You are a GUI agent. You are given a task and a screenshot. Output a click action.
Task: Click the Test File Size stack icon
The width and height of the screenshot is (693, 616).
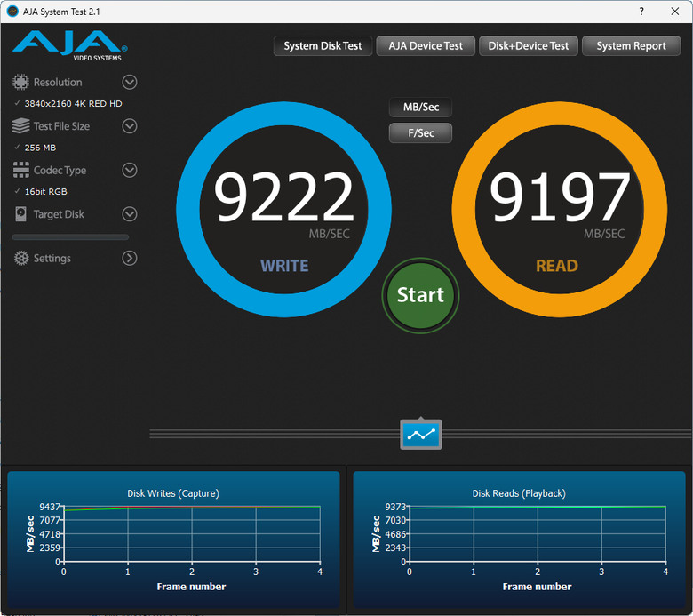click(x=20, y=126)
